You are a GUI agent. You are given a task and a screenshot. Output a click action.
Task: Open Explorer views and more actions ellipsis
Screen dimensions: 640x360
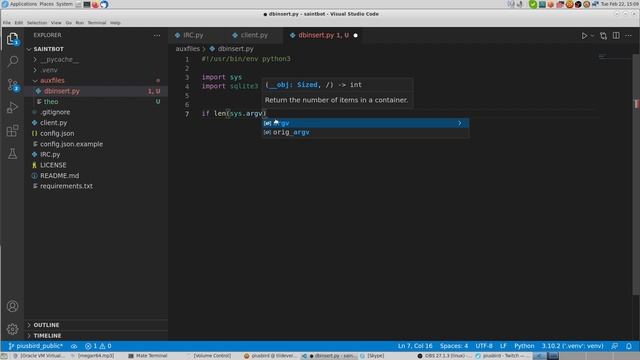click(157, 36)
